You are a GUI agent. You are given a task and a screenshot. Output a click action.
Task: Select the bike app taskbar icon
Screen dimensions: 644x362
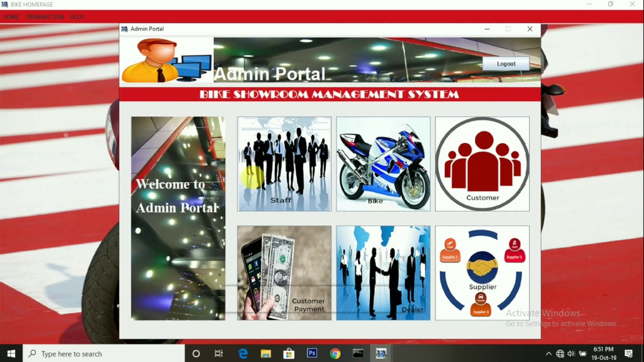tap(381, 353)
